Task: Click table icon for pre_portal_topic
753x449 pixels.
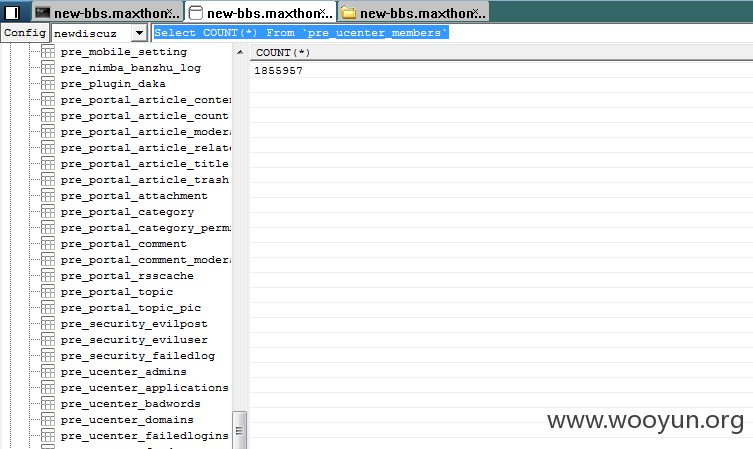Action: click(48, 291)
